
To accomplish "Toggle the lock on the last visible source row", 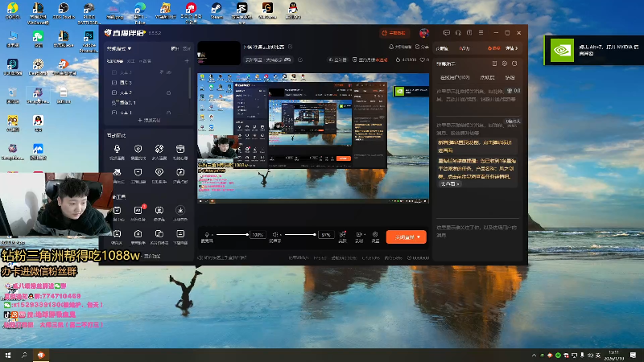I will tap(169, 113).
